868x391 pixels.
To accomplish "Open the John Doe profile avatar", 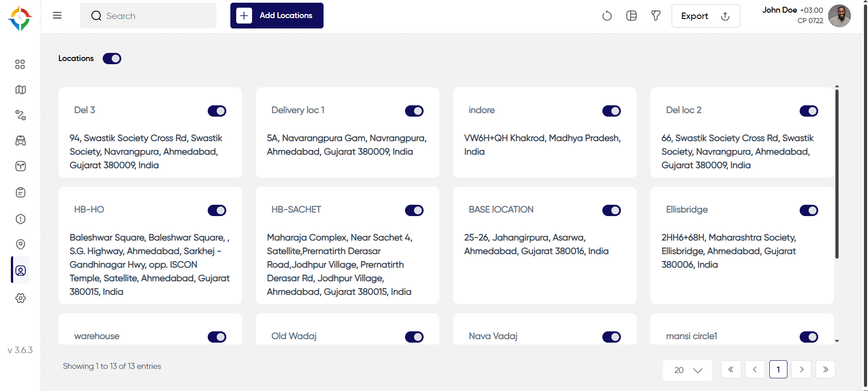I will (839, 16).
